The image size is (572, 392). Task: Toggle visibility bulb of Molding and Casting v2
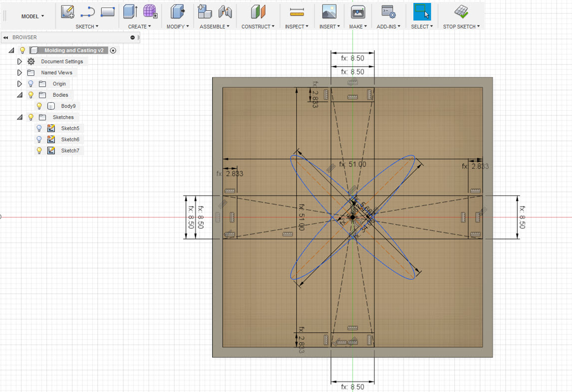[22, 50]
